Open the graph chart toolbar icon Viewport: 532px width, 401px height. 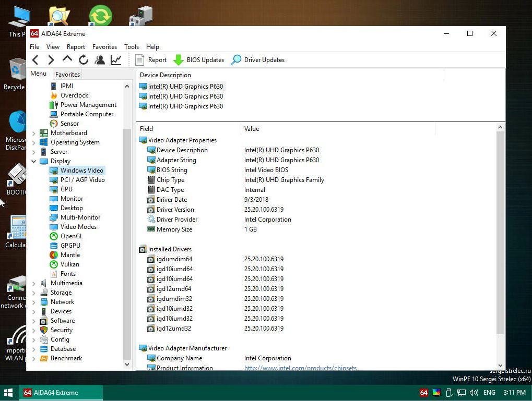click(x=116, y=60)
